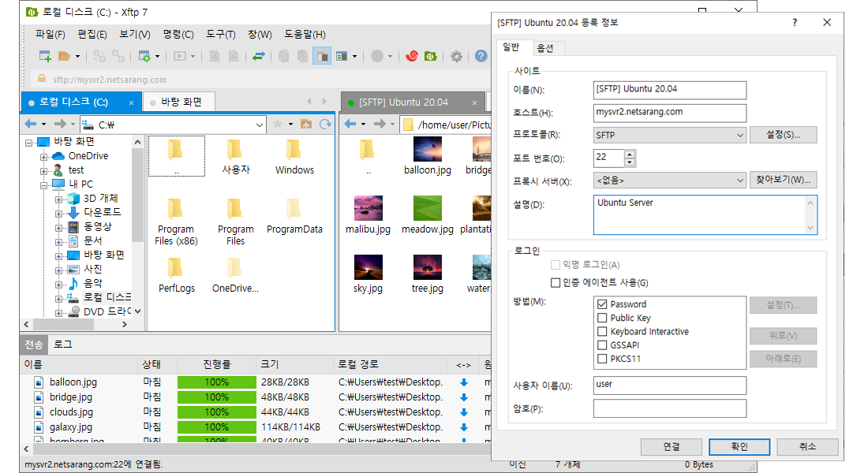Expand the 3D 개체 tree node

tap(58, 199)
